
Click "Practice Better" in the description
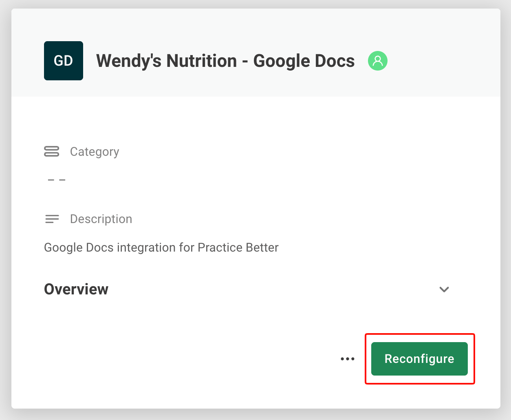[x=238, y=248]
